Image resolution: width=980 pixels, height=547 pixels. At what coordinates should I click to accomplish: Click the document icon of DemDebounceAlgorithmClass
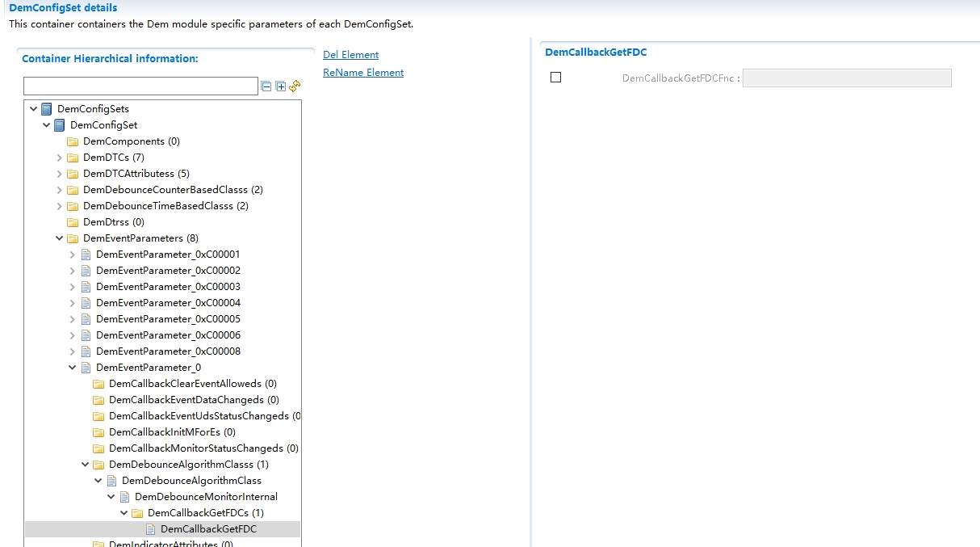click(x=111, y=480)
